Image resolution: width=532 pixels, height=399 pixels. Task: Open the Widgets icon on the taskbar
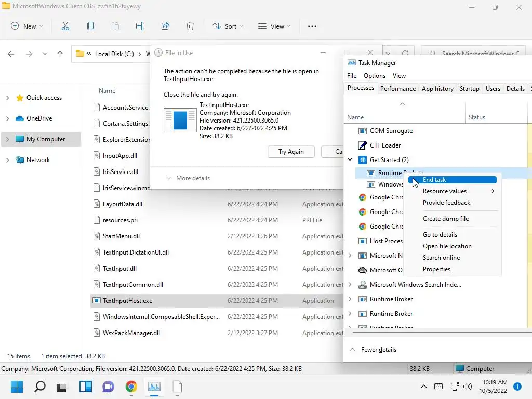pyautogui.click(x=86, y=387)
